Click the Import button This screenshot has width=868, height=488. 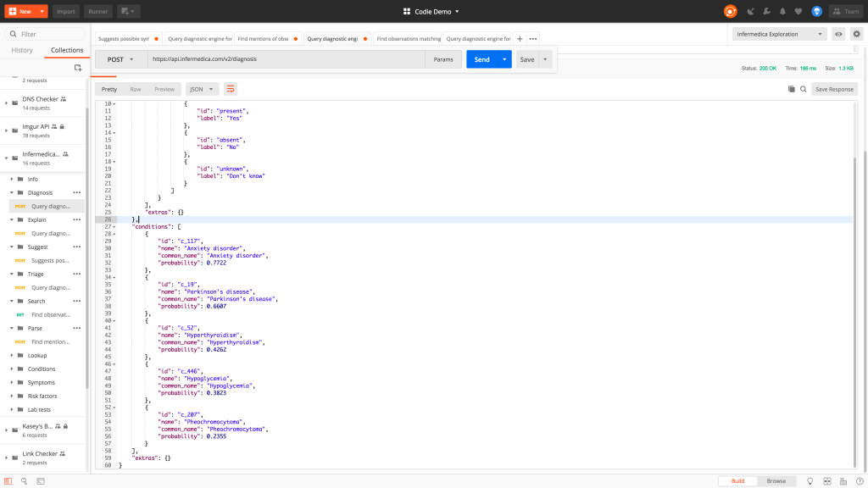(x=66, y=11)
